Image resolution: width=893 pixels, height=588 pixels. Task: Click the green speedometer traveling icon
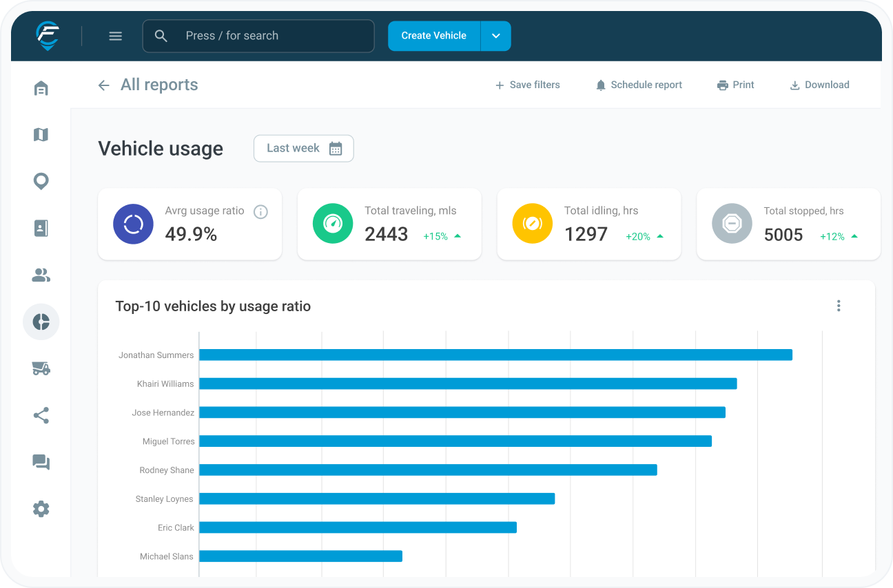pyautogui.click(x=333, y=224)
